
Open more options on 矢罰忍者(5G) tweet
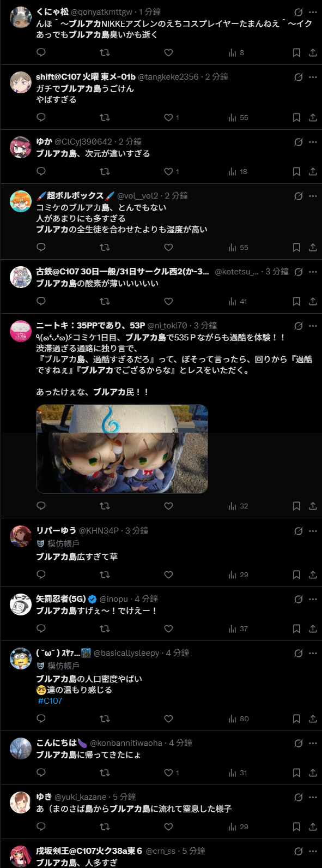pyautogui.click(x=313, y=599)
